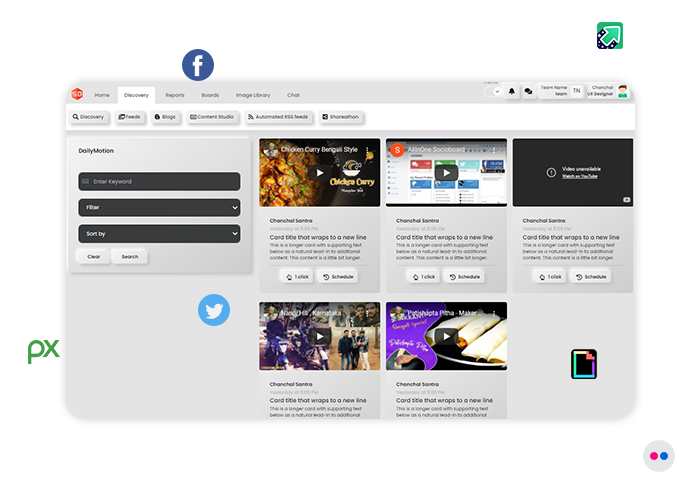Click the Socioboard logo icon
Screen dimensions: 700x500
pos(77,94)
